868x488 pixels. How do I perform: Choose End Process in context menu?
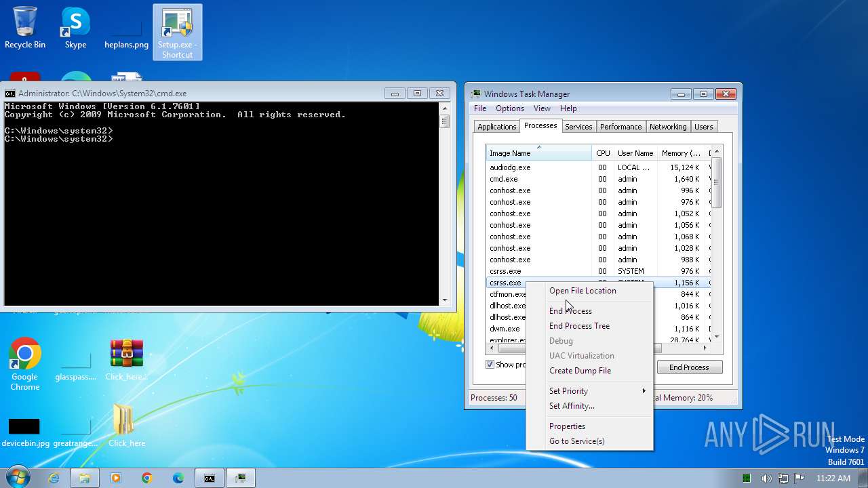coord(589,311)
